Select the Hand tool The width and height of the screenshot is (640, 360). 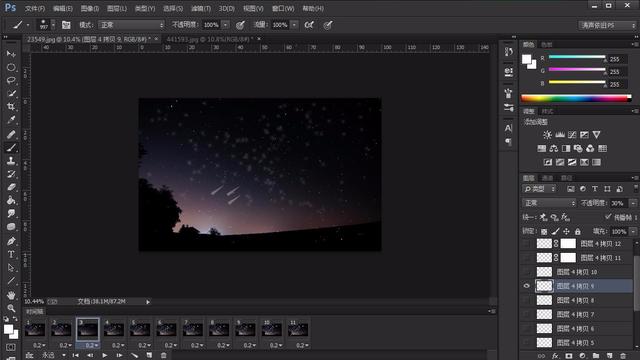(x=11, y=295)
